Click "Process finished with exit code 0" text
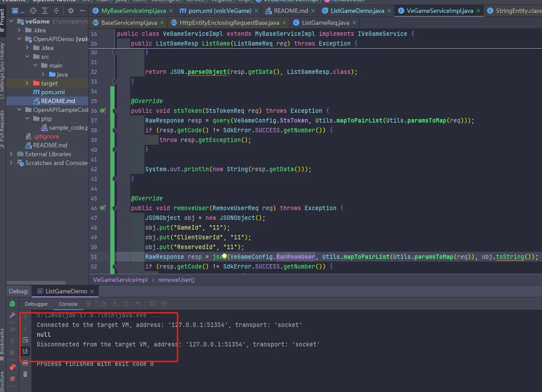Image resolution: width=542 pixels, height=392 pixels. [95, 364]
